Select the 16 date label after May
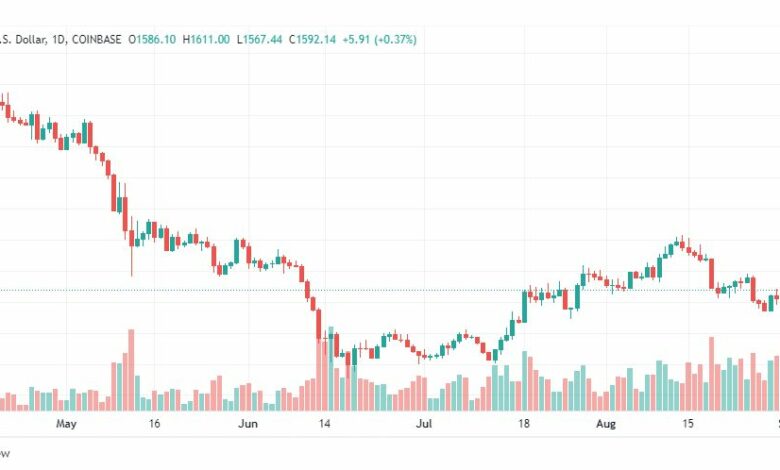 (154, 424)
